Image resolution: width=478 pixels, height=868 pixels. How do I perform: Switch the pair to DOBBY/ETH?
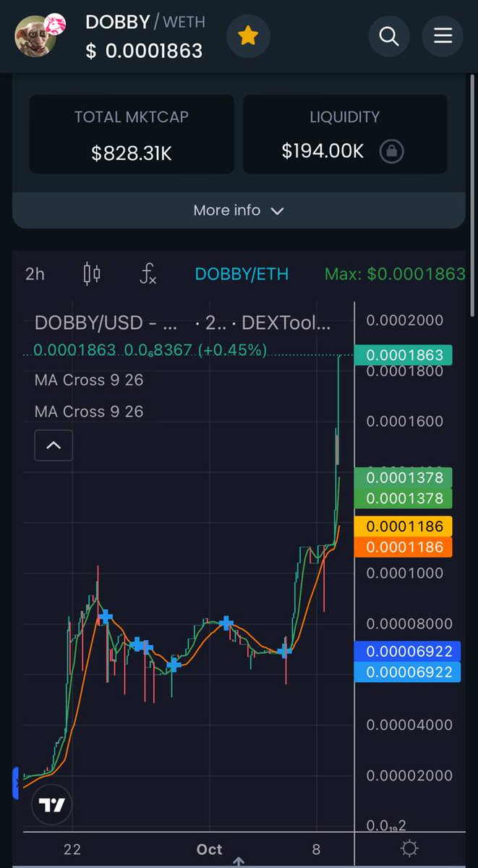pyautogui.click(x=242, y=274)
